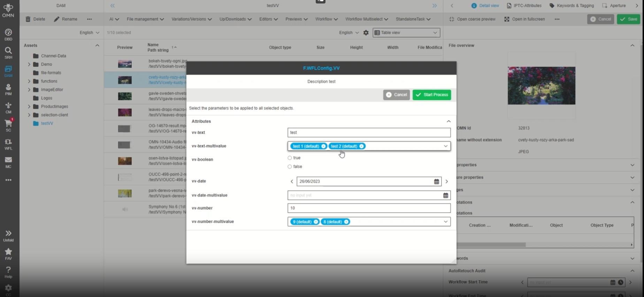
Task: Select the 'false' radio for vv-boolean
Action: [x=290, y=167]
